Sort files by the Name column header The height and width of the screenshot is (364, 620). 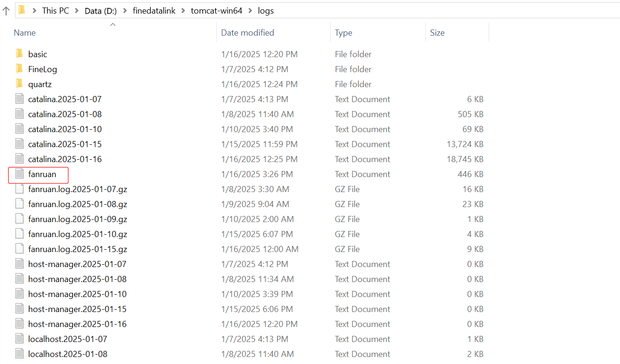24,32
